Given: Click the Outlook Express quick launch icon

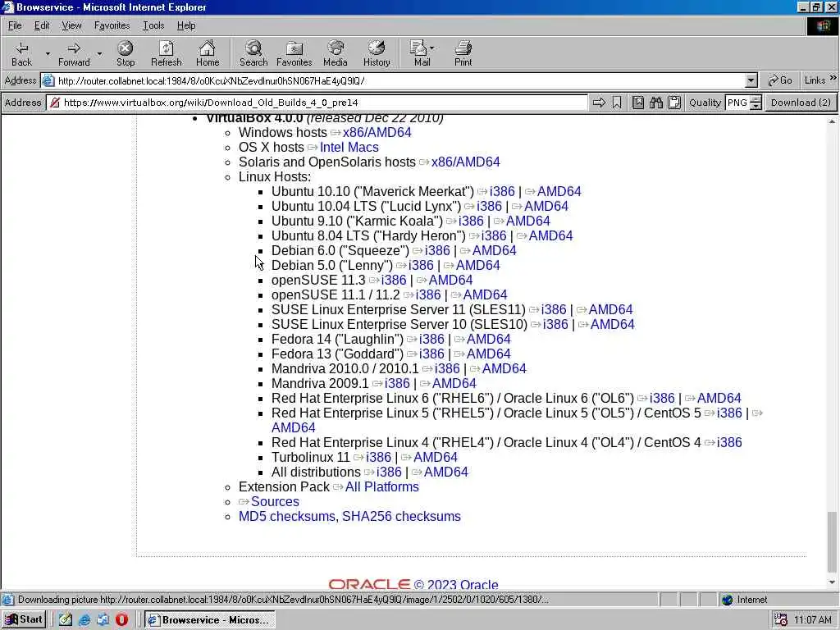Looking at the screenshot, I should (x=103, y=620).
